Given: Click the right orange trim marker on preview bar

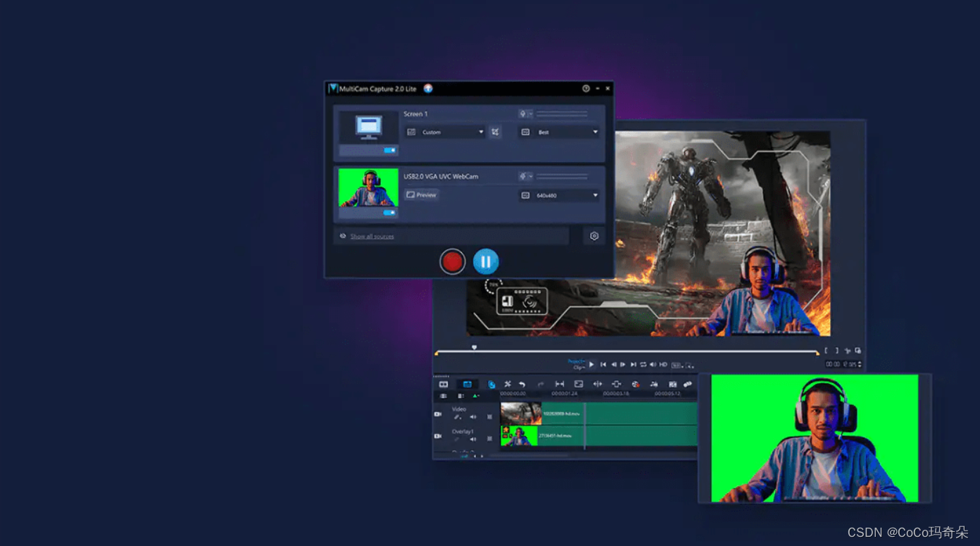Looking at the screenshot, I should tap(817, 353).
